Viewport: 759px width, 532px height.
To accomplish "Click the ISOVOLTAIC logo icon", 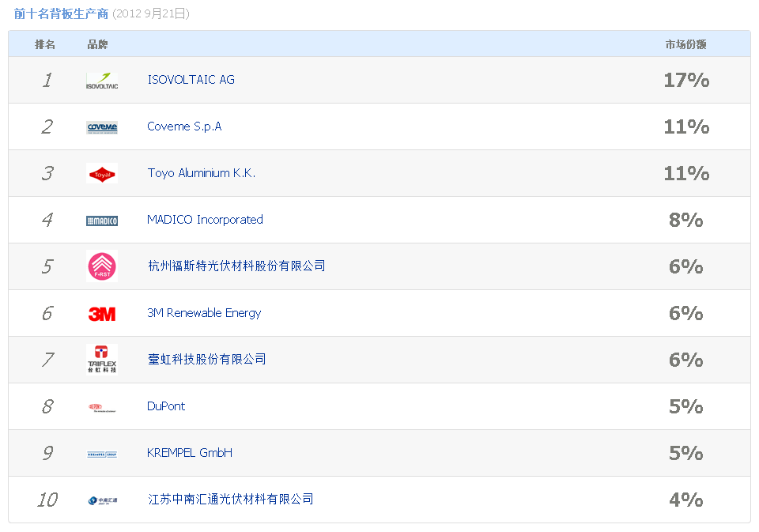I will 102,80.
